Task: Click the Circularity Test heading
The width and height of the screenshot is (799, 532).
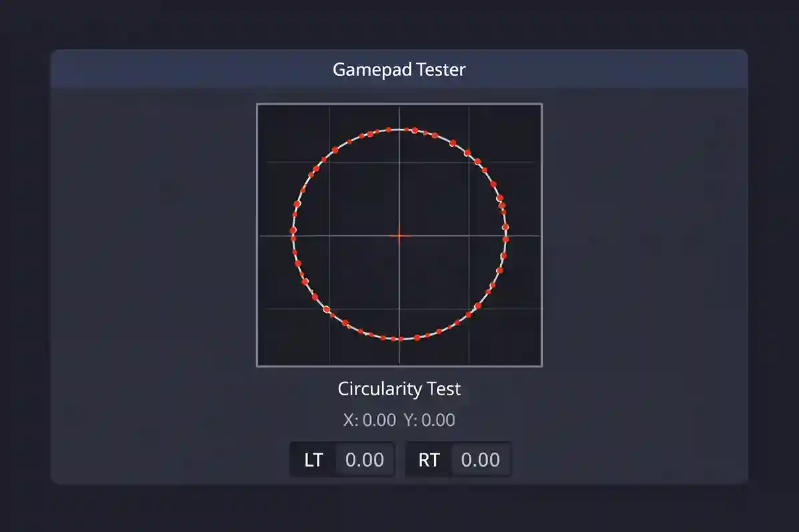Action: pos(399,389)
